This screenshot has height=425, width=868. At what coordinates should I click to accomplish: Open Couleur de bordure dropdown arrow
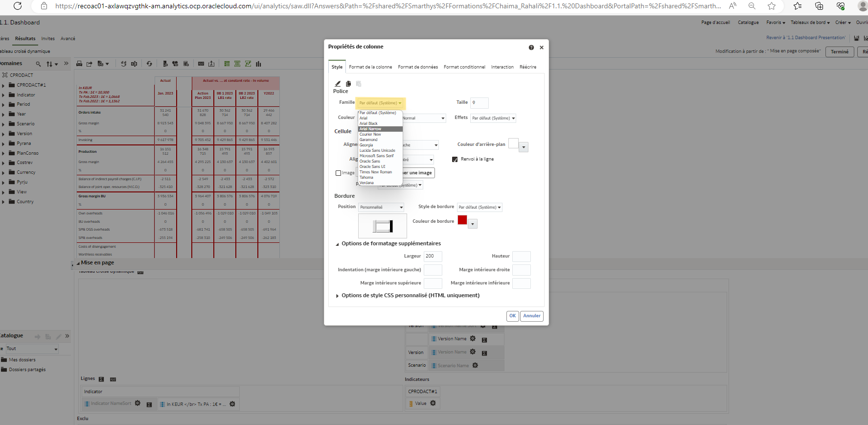[473, 224]
